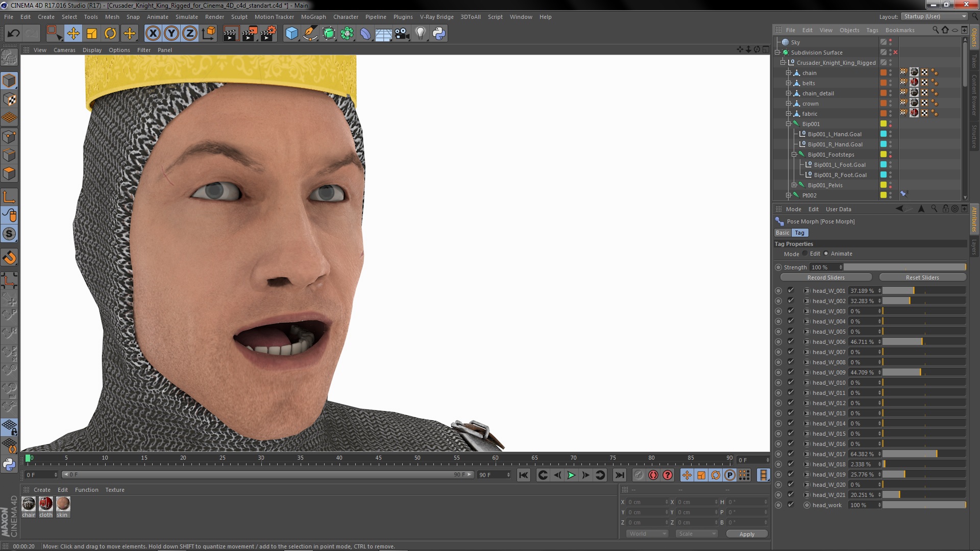
Task: Expand the belts object in tree
Action: click(788, 83)
